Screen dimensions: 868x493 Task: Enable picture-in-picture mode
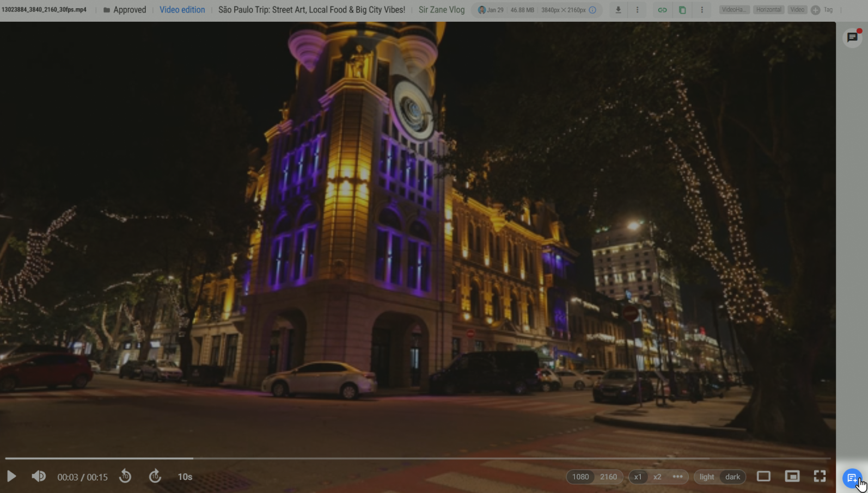[x=792, y=477]
